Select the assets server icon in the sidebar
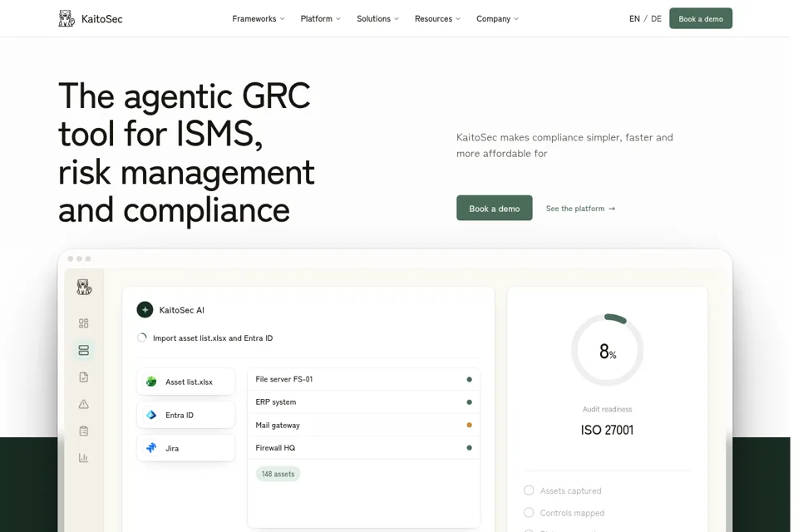Screen dimensions: 798x532 [x=84, y=350]
